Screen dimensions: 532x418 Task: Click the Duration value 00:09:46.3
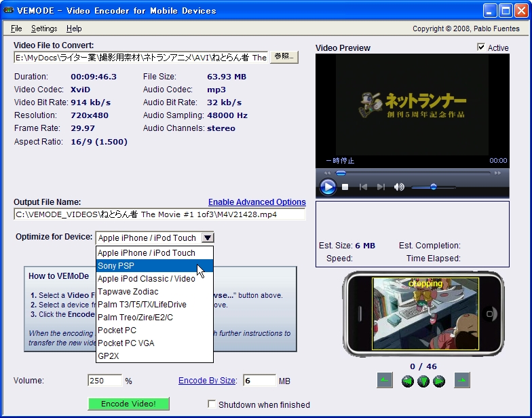coord(94,77)
